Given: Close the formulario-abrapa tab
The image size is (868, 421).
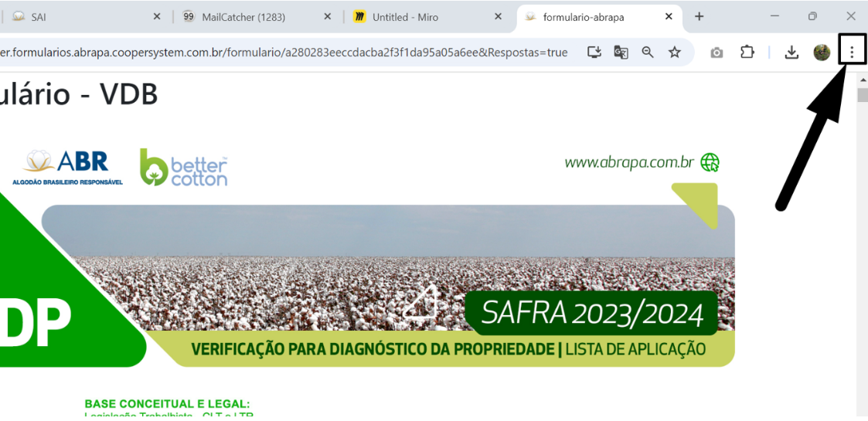Looking at the screenshot, I should coord(669,16).
